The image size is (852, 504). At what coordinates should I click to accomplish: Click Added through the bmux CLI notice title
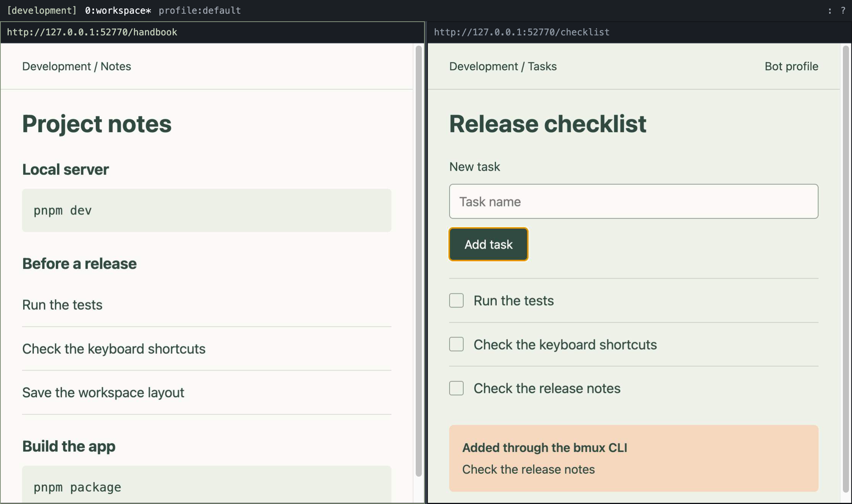pyautogui.click(x=545, y=448)
